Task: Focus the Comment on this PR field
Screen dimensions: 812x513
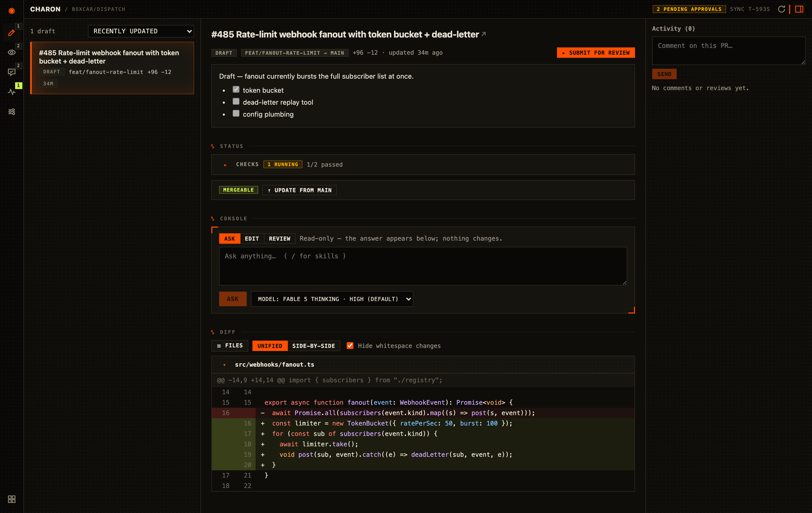Action: (x=728, y=51)
